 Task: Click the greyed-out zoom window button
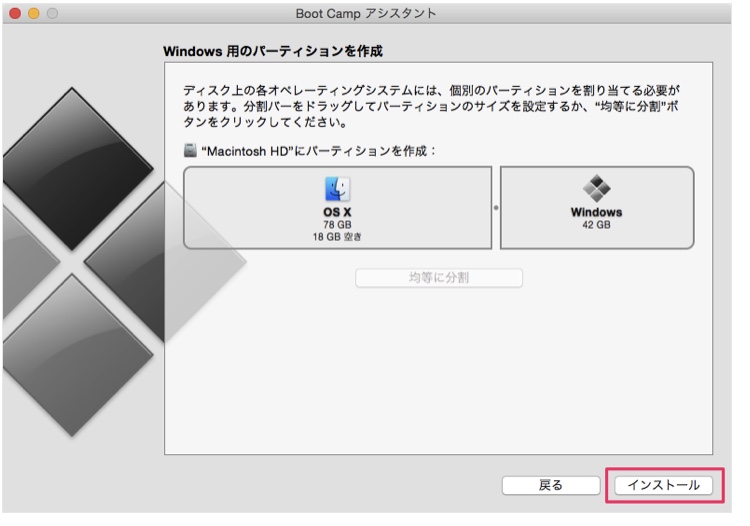click(51, 13)
